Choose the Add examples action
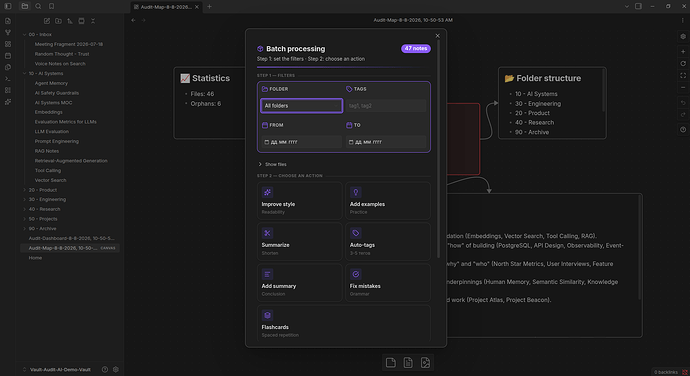The width and height of the screenshot is (690, 376). coord(388,201)
